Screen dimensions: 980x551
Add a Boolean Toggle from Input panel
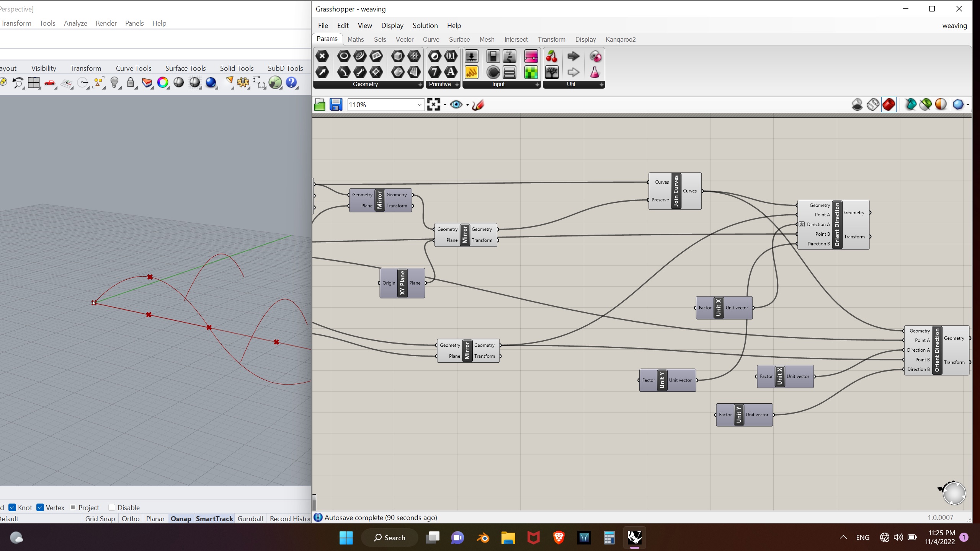coord(493,56)
